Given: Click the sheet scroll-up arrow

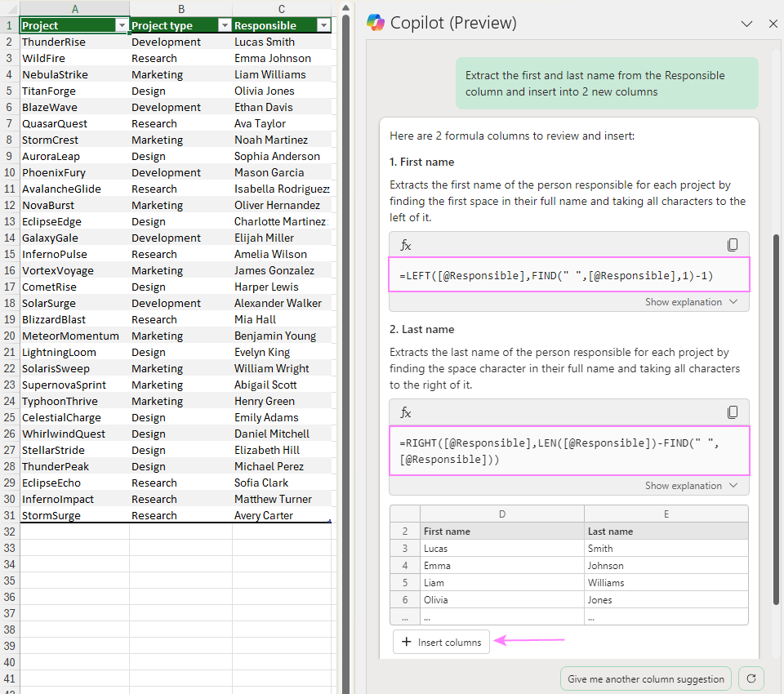Looking at the screenshot, I should pyautogui.click(x=345, y=8).
